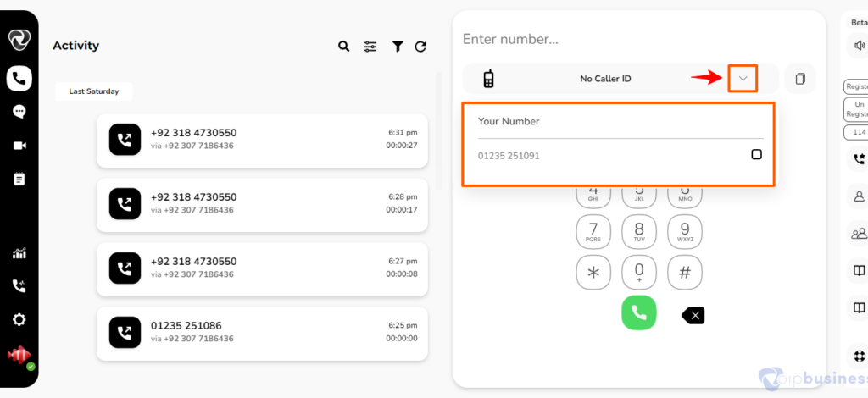Click the green call button

(639, 312)
